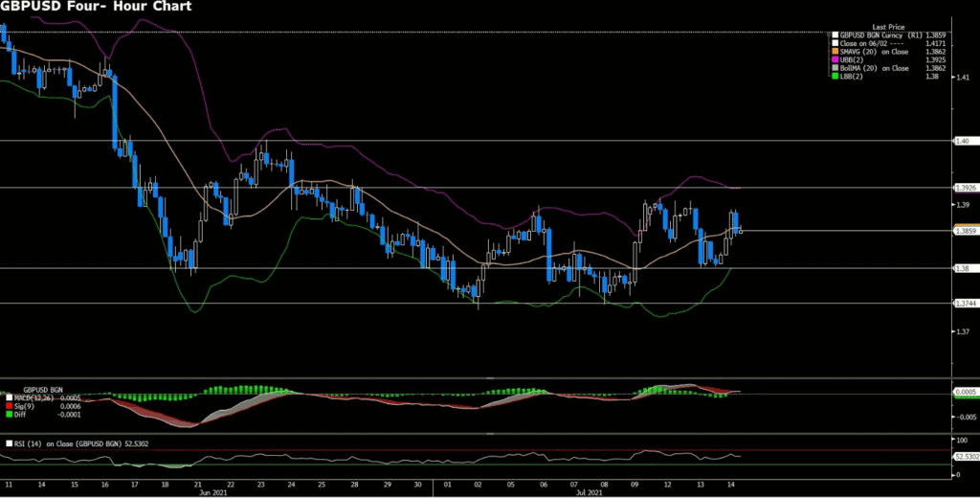Select the 'SMAVG (20) on Close' legend entry

[x=875, y=52]
